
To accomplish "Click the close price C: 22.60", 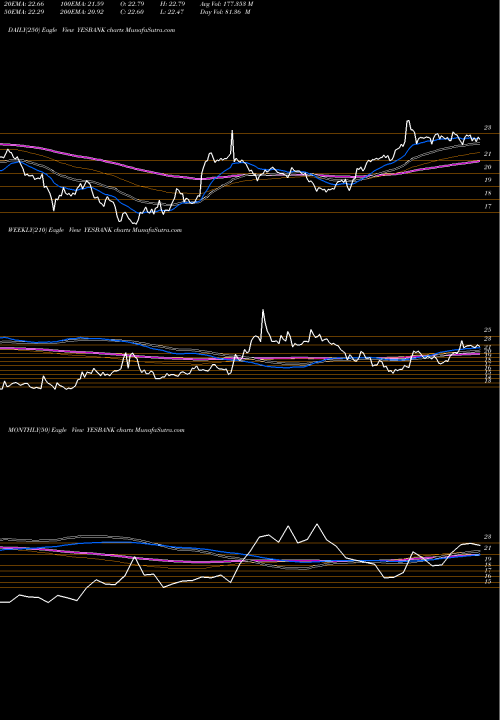I will click(131, 12).
